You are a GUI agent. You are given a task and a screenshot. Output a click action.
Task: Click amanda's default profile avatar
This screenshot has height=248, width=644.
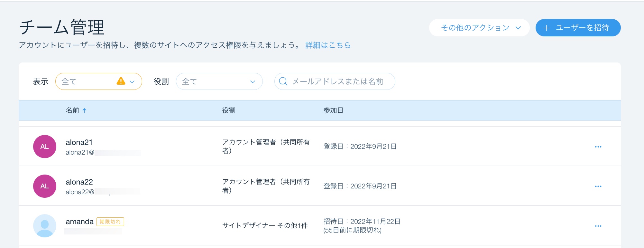pyautogui.click(x=45, y=226)
